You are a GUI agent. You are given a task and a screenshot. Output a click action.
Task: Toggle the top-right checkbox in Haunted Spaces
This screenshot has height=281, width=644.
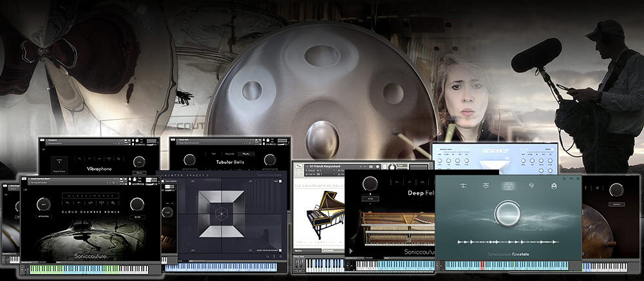click(279, 181)
